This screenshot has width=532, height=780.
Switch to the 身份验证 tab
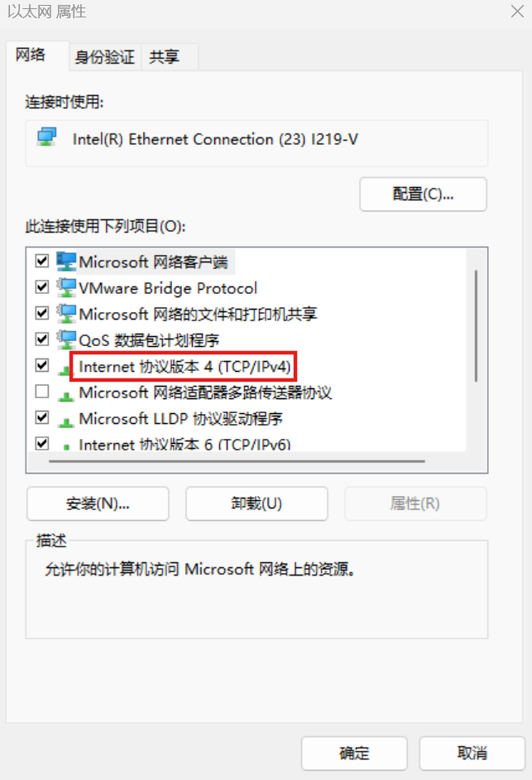click(x=105, y=56)
